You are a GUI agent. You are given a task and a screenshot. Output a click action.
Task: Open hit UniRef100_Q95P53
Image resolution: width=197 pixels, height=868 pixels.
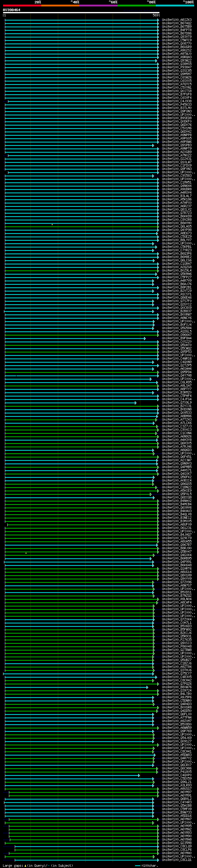coord(177,352)
